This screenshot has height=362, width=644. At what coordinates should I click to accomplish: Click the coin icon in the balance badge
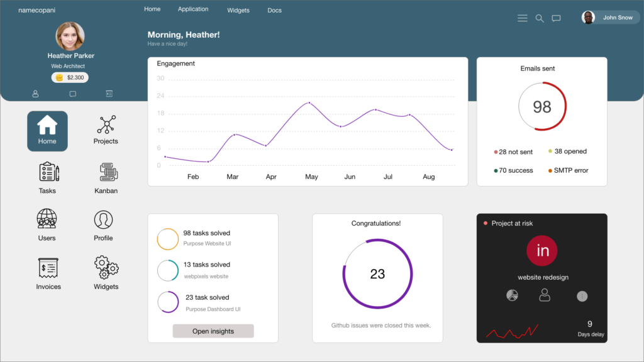pyautogui.click(x=60, y=77)
